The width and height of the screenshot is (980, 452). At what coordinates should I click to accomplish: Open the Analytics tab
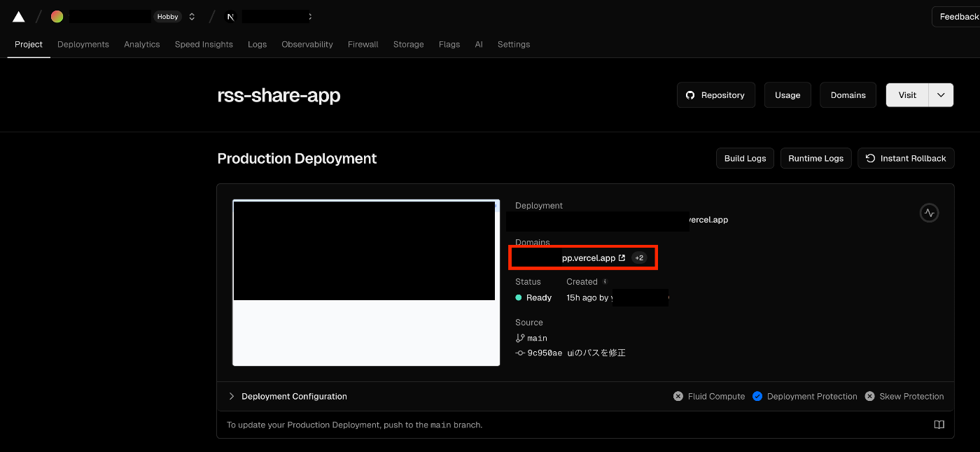[x=142, y=44]
